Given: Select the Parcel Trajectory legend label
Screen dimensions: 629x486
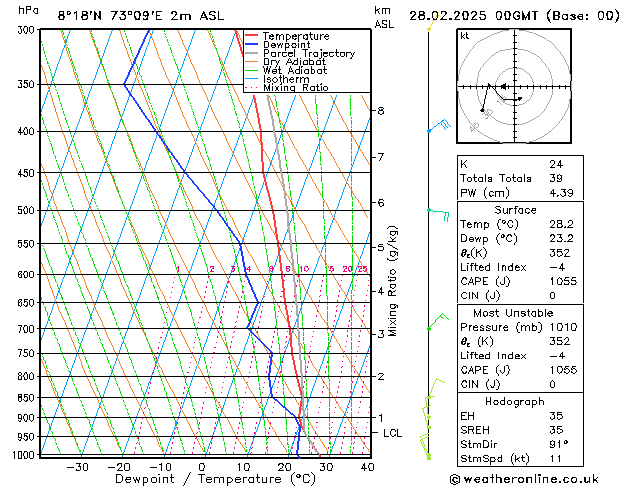Looking at the screenshot, I should click(309, 53).
